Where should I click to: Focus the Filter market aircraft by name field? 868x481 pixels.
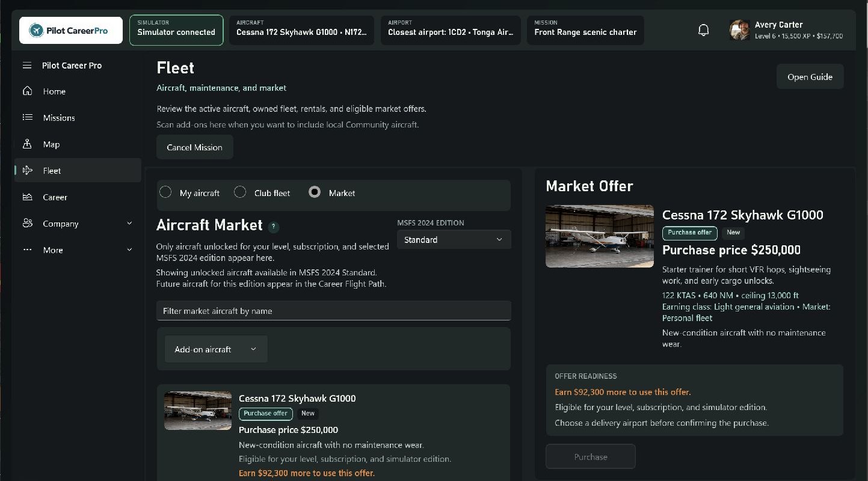[x=333, y=311]
